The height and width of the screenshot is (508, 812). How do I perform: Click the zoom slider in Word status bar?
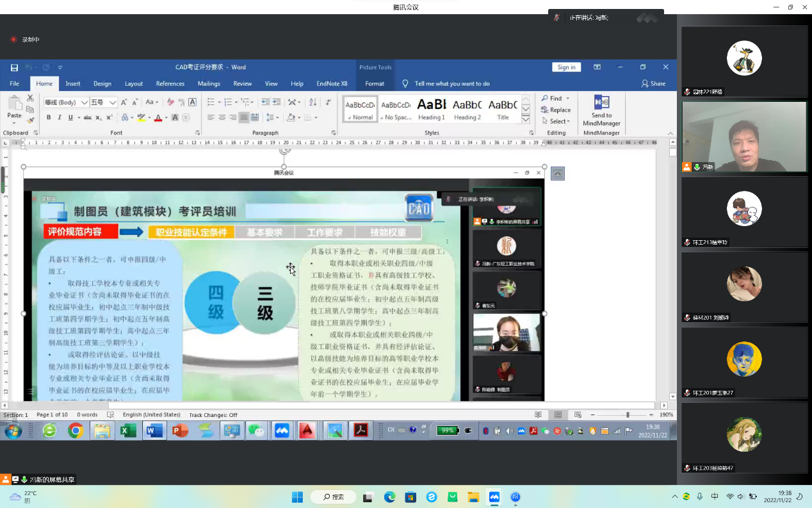628,415
